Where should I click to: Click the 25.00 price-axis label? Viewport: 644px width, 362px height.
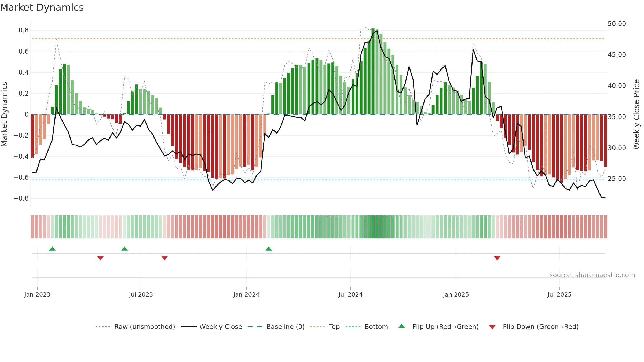click(617, 179)
